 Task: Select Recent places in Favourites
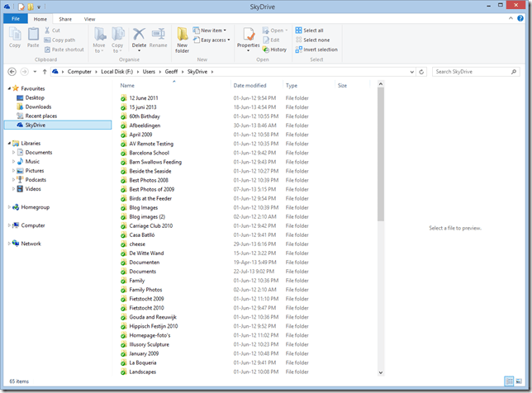[41, 116]
